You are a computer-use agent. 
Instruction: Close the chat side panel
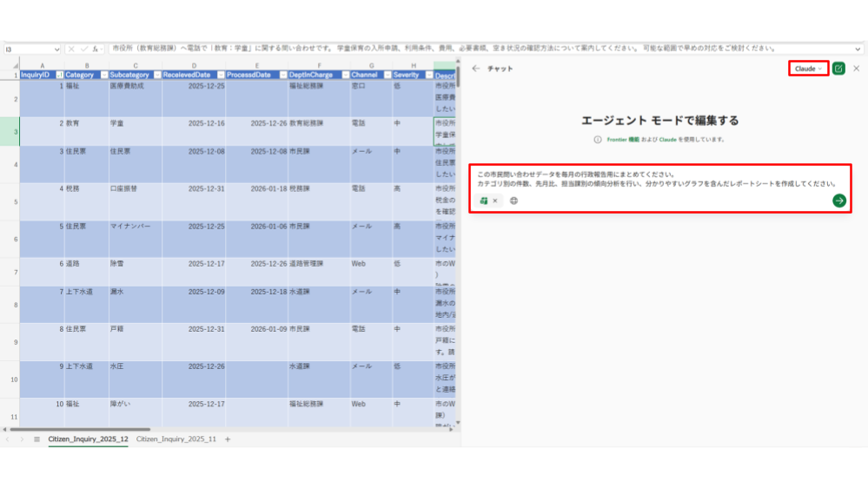856,69
